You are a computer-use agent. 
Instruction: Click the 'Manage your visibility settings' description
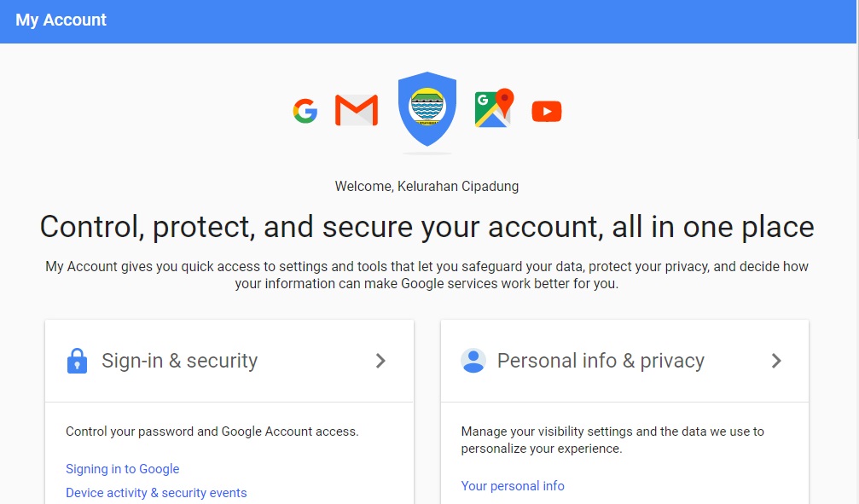coord(612,440)
